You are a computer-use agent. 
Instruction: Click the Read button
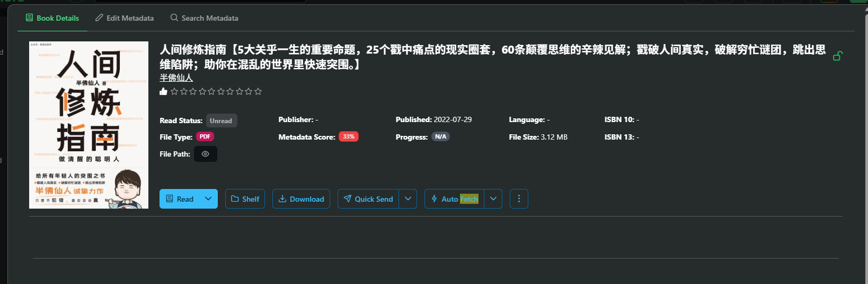tap(180, 199)
